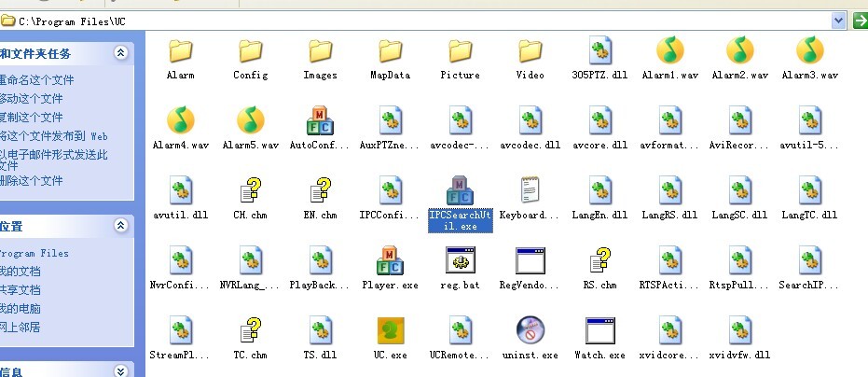Expand the 信息 details panel
The height and width of the screenshot is (377, 868).
point(120,370)
